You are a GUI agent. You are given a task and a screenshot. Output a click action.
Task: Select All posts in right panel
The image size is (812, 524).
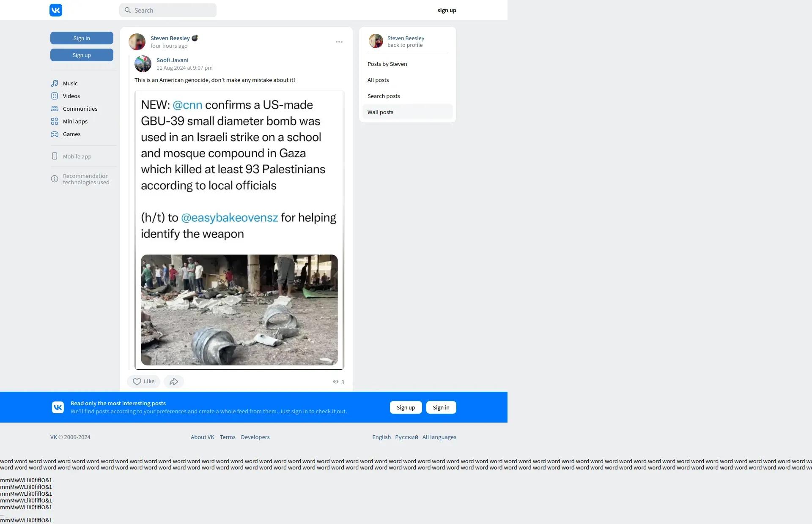378,80
